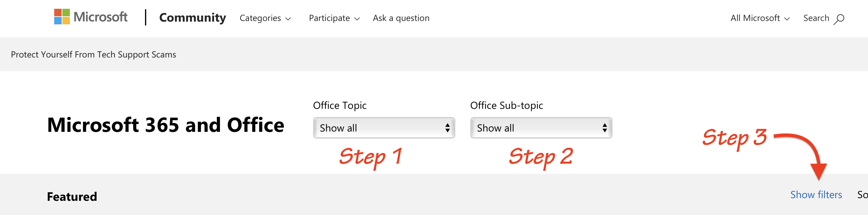
Task: Click the Microsoft wordmark text
Action: click(x=101, y=17)
